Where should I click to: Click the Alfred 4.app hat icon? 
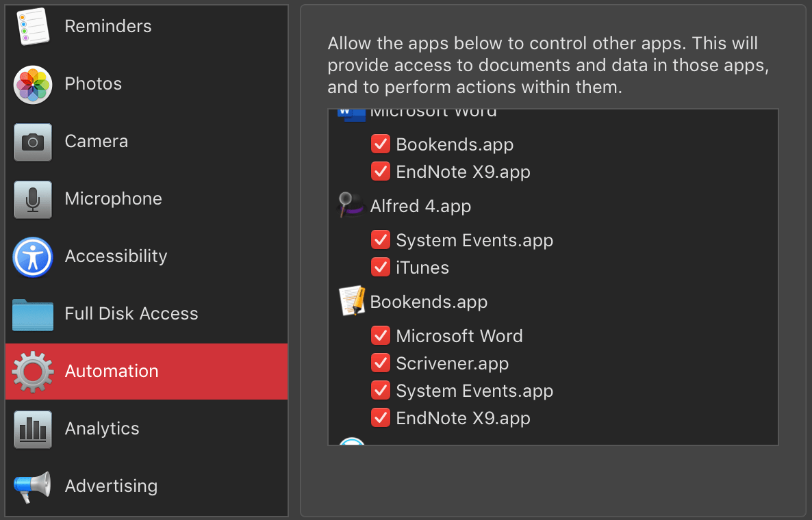[x=351, y=205]
